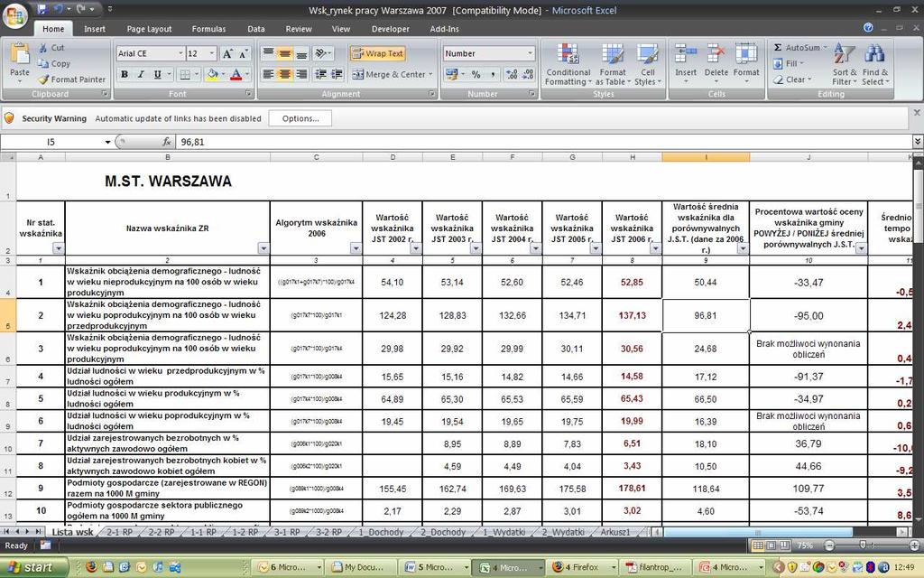Viewport: 924px width, 578px height.
Task: Switch to sheet tab 2-1 RP
Action: click(x=120, y=532)
